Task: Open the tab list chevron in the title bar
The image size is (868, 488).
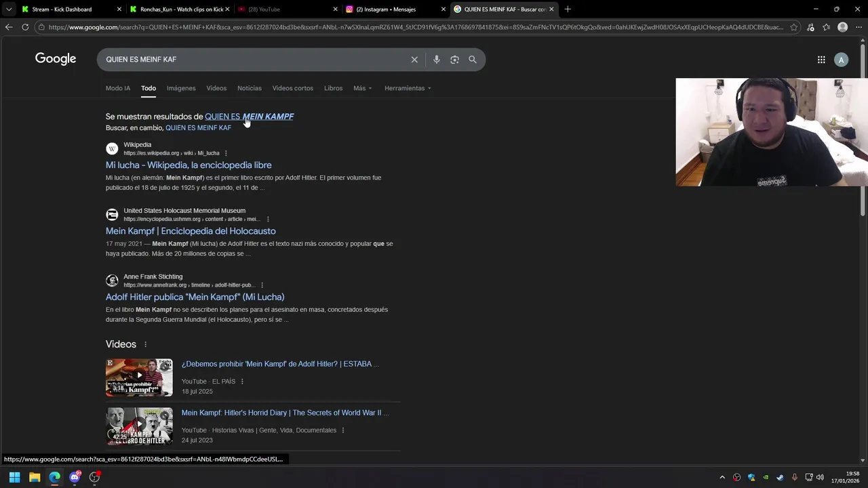Action: click(9, 9)
